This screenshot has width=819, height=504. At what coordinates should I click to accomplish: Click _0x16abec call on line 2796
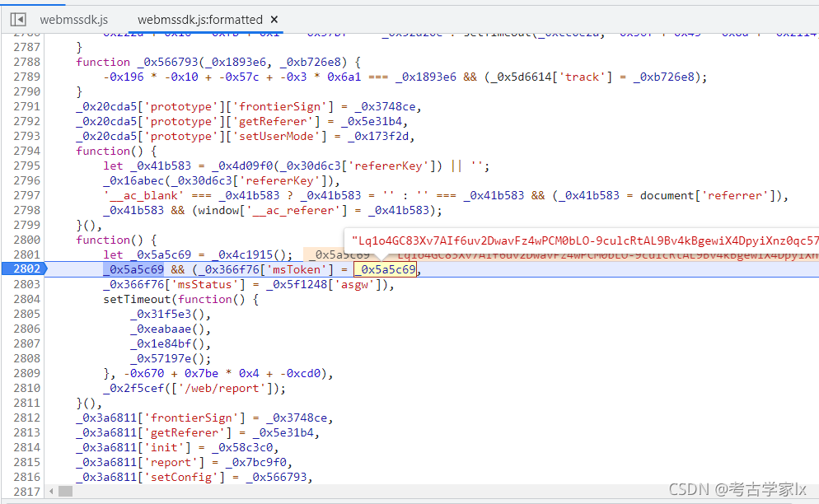coord(133,180)
